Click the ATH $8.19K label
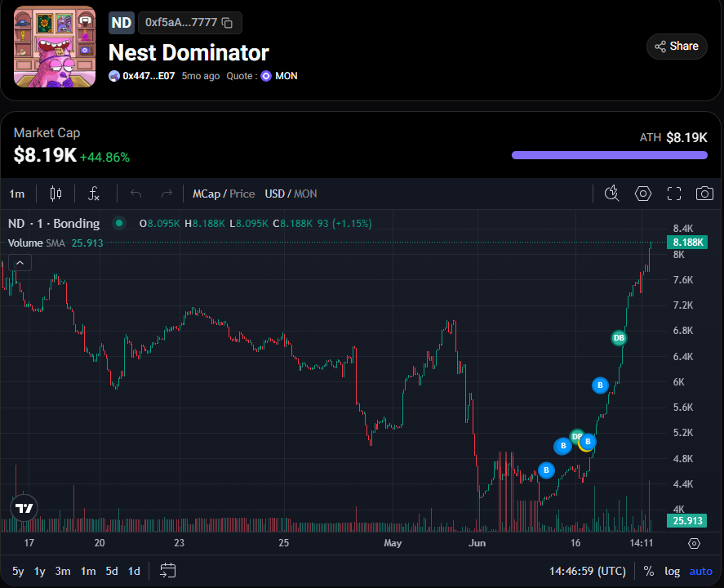The height and width of the screenshot is (588, 724). point(673,138)
